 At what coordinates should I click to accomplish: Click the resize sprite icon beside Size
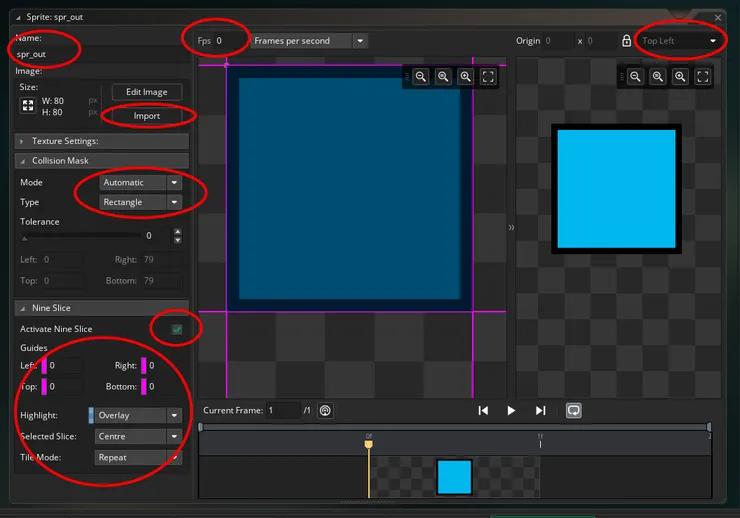click(x=28, y=105)
